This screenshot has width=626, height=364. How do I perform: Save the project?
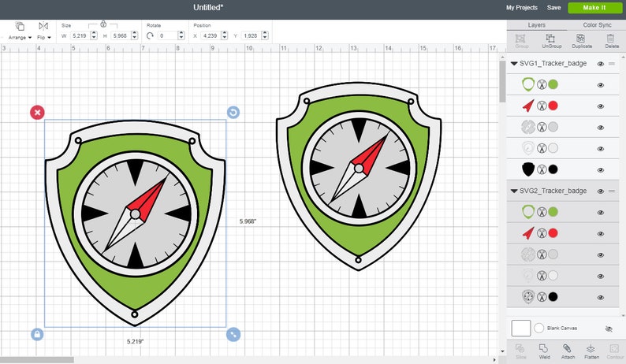coord(553,8)
